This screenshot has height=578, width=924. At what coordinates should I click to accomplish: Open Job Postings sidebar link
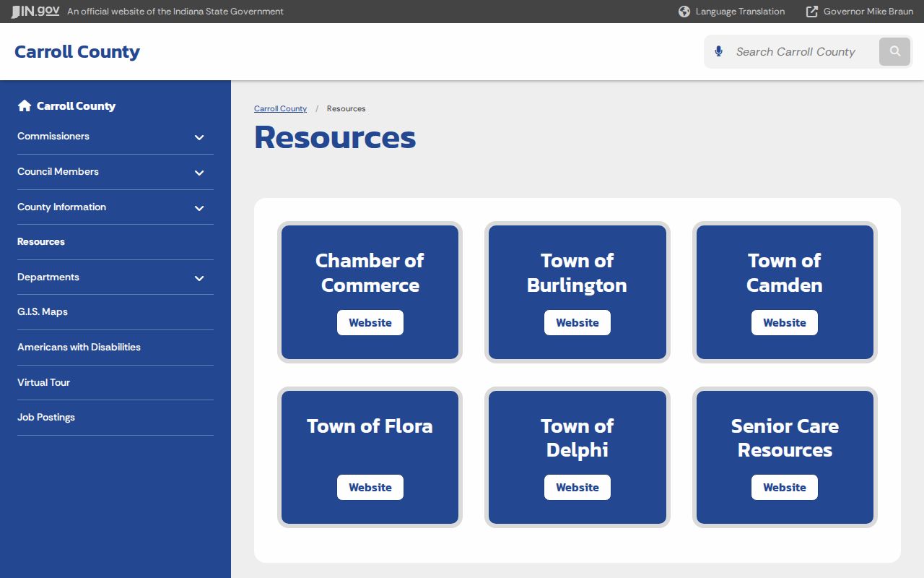click(x=46, y=418)
